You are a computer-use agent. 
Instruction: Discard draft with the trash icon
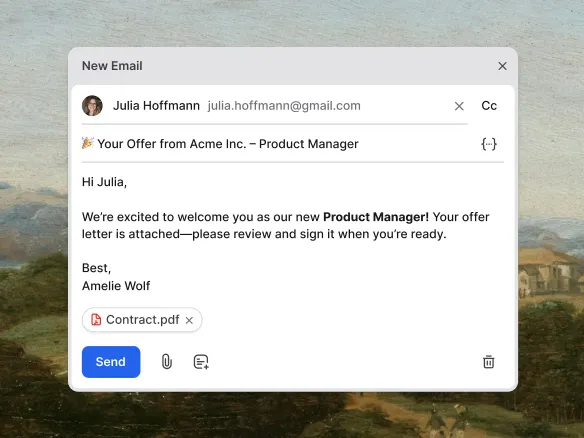point(489,362)
